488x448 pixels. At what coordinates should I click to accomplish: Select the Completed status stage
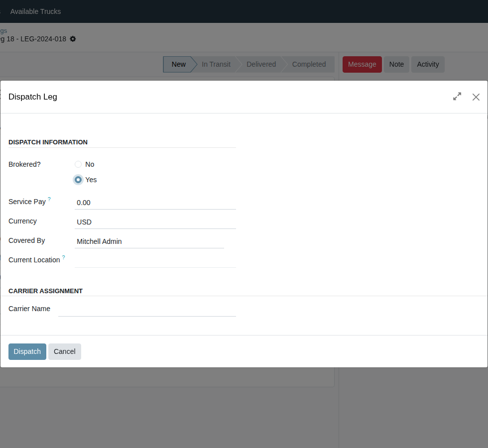309,64
